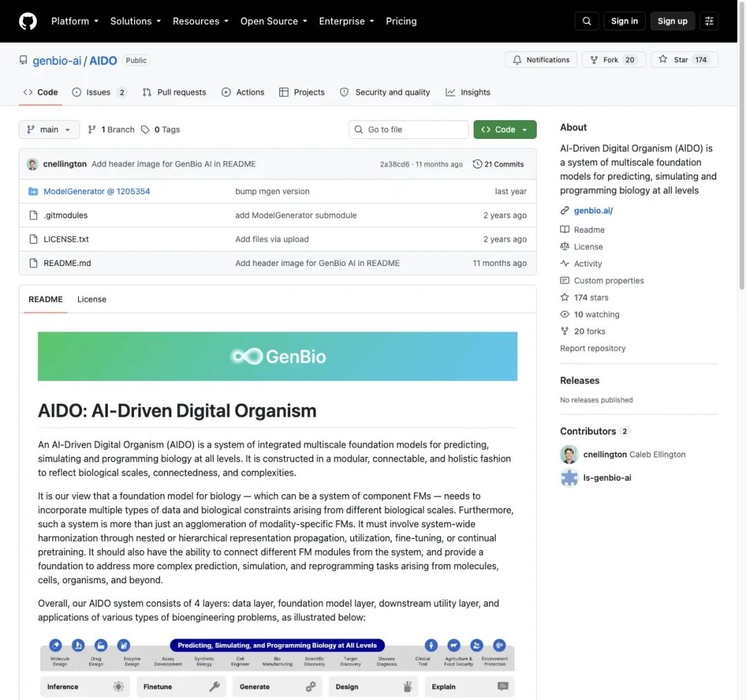Switch to the Code tab
The height and width of the screenshot is (700, 746).
point(41,93)
